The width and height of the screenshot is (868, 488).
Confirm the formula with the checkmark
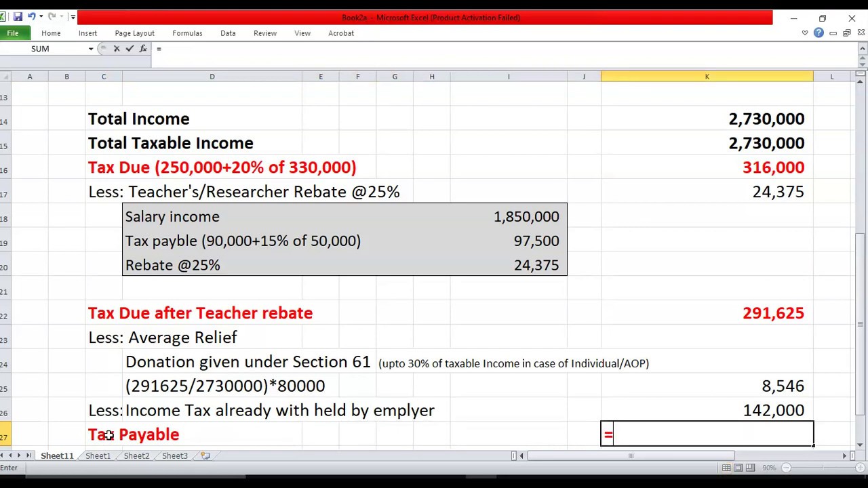tap(130, 49)
